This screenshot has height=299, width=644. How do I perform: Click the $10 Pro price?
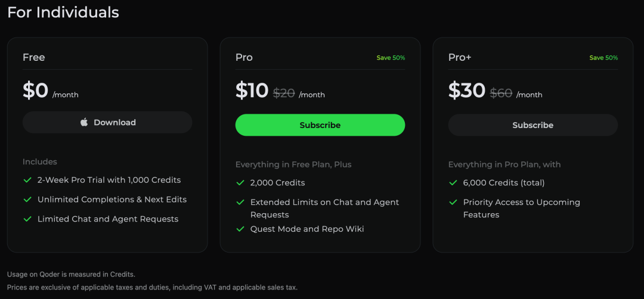252,91
